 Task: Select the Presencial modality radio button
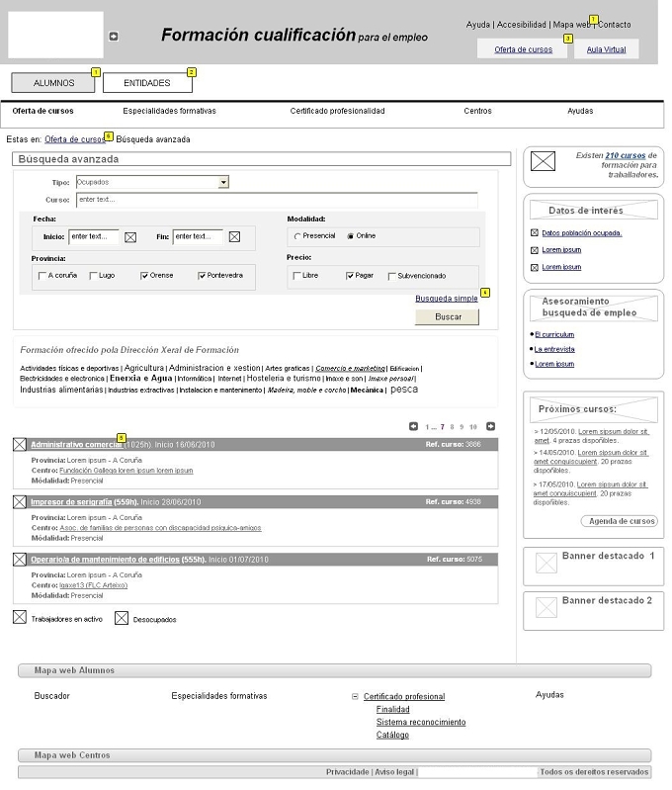click(297, 236)
